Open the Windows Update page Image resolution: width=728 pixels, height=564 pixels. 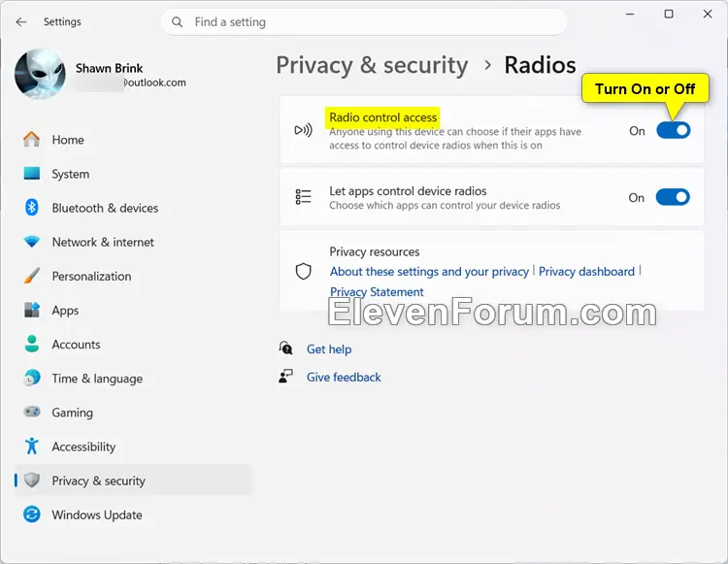(133, 514)
